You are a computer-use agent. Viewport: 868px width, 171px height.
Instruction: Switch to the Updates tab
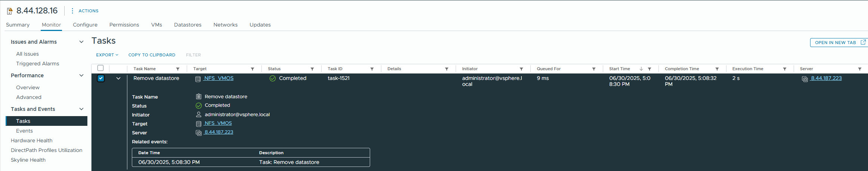point(260,25)
